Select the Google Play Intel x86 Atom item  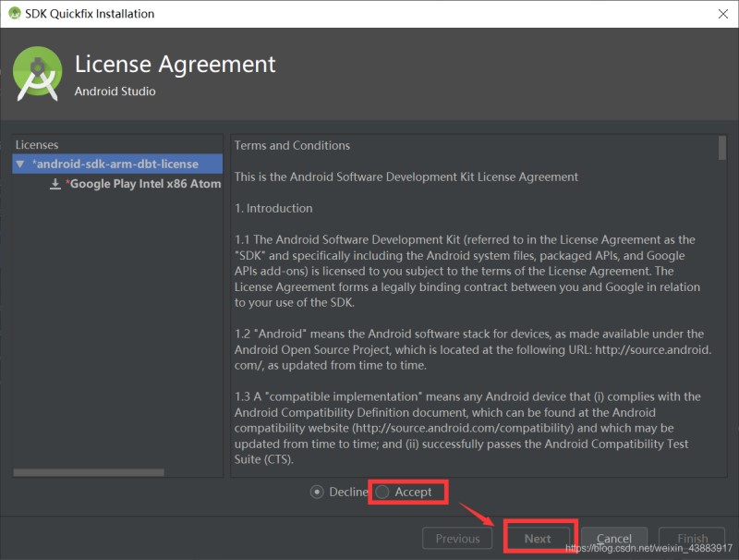145,184
